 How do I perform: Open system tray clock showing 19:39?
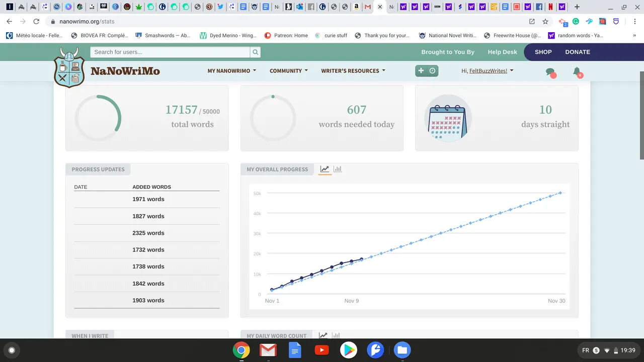click(628, 350)
